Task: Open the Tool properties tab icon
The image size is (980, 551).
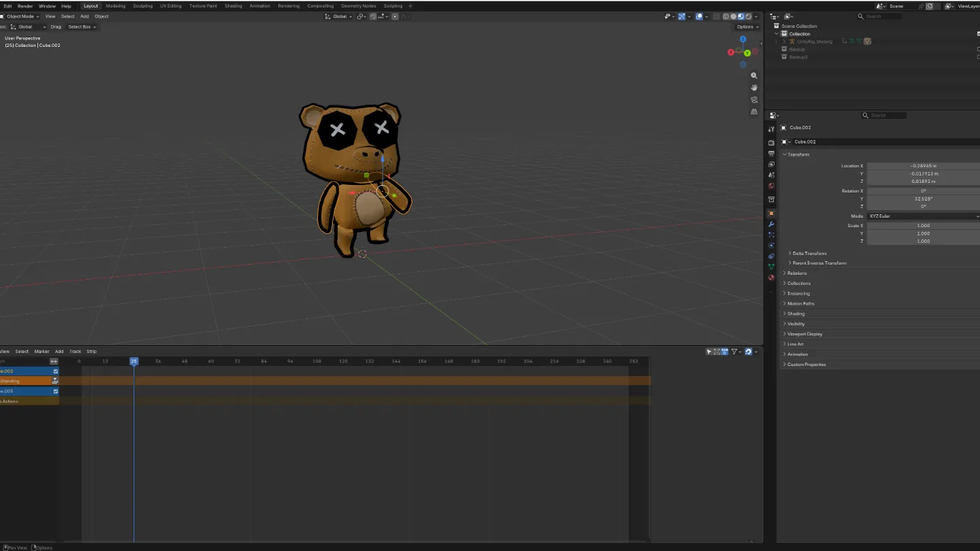Action: (771, 129)
